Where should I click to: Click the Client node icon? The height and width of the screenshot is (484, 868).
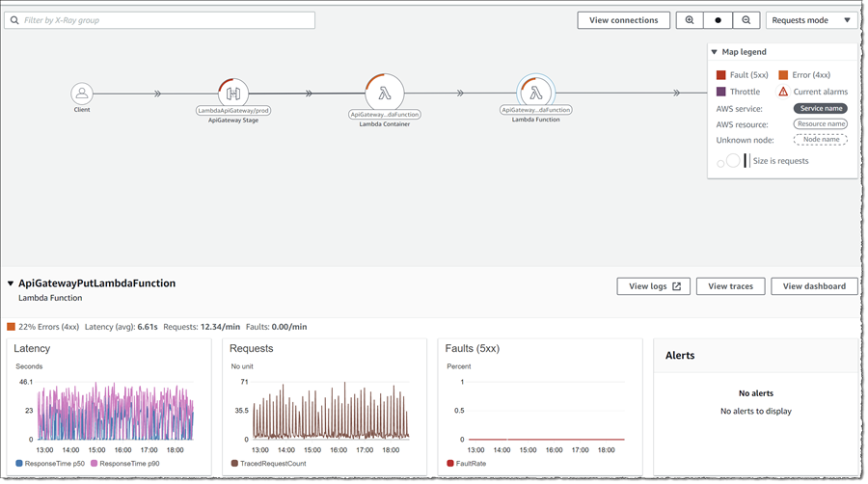click(82, 94)
